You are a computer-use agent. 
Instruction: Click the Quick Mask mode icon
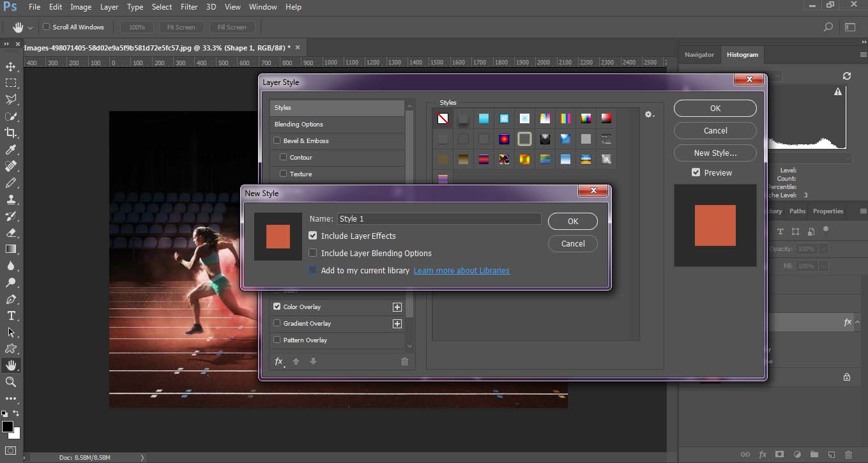(x=11, y=451)
